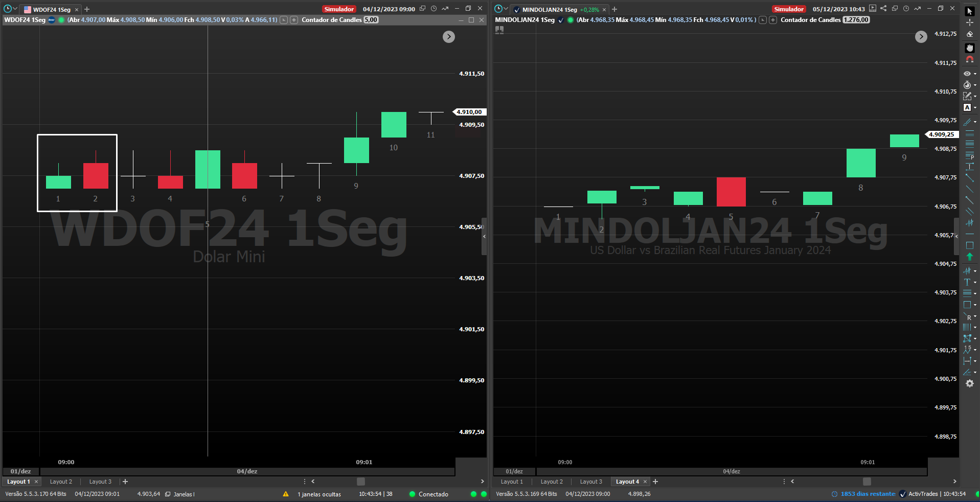Click the Contador de Candles label on MINDOLJAN24 chart
Screen dimensions: 980x502
(x=810, y=20)
